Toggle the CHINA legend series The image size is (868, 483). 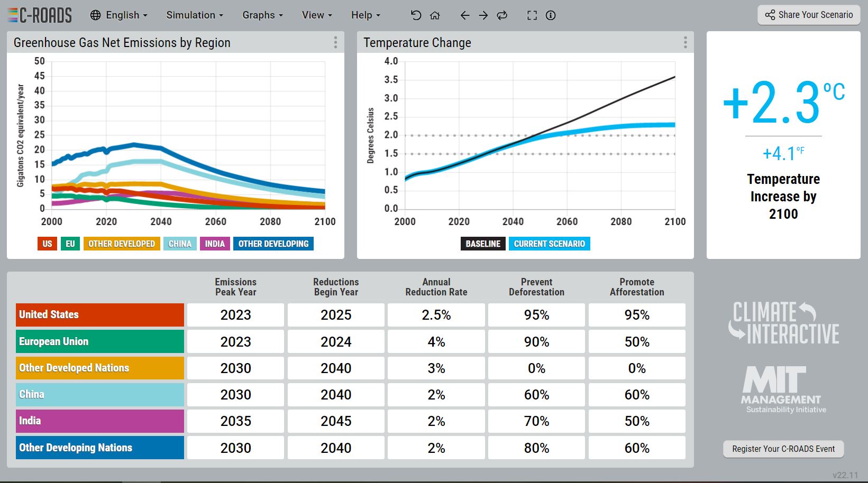[x=180, y=244]
